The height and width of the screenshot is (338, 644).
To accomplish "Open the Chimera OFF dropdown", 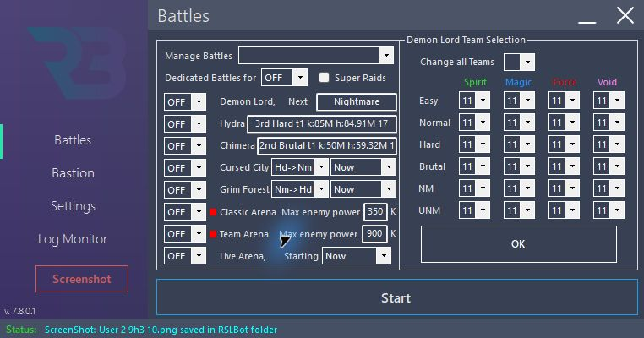I will pyautogui.click(x=185, y=146).
